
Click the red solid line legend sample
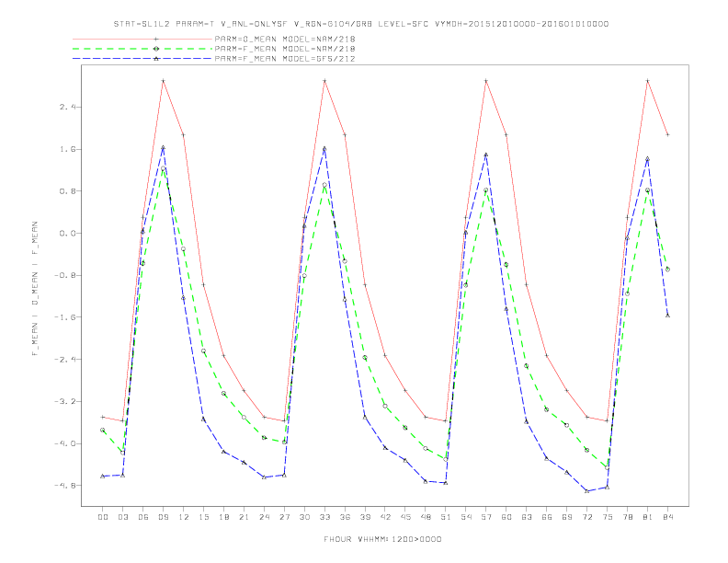[x=142, y=39]
